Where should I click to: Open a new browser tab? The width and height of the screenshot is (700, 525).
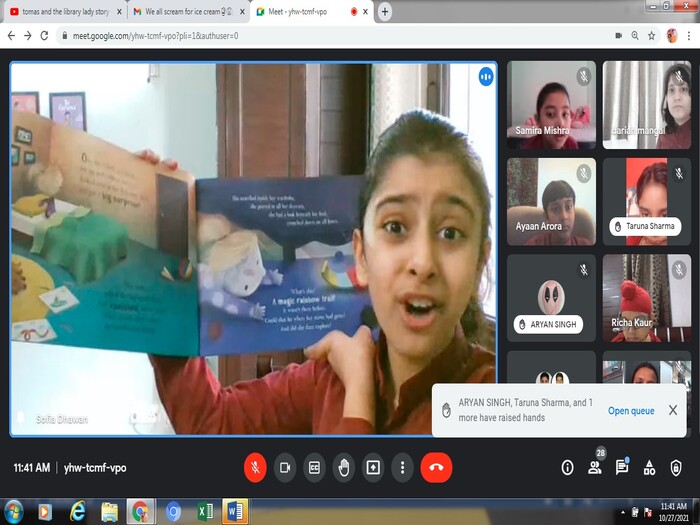click(385, 12)
